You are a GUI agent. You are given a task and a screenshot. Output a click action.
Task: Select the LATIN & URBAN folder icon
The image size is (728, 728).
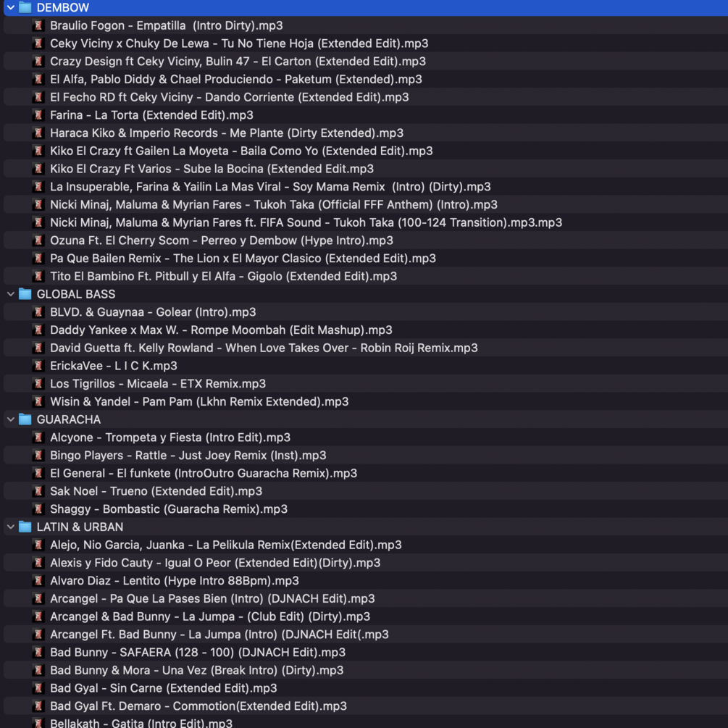(25, 527)
